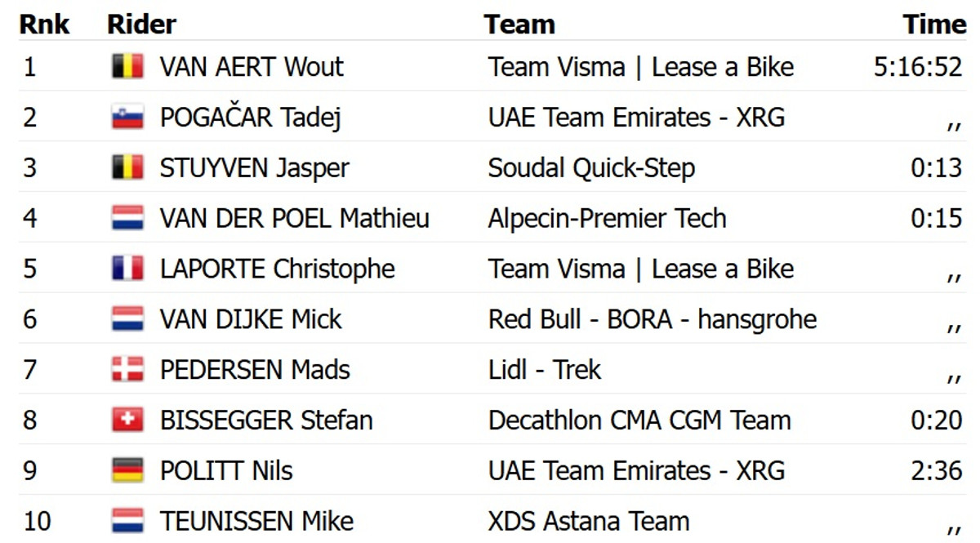Viewport: 980px width, 543px height.
Task: Open Soudal Quick-Step team page
Action: (591, 168)
